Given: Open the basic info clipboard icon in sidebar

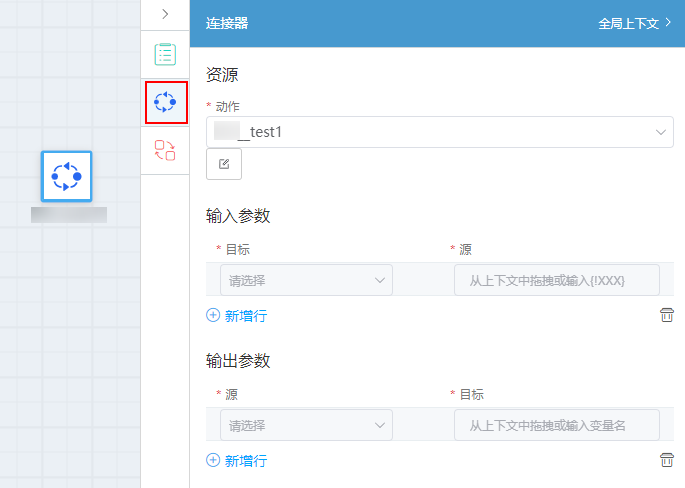Looking at the screenshot, I should coord(165,55).
